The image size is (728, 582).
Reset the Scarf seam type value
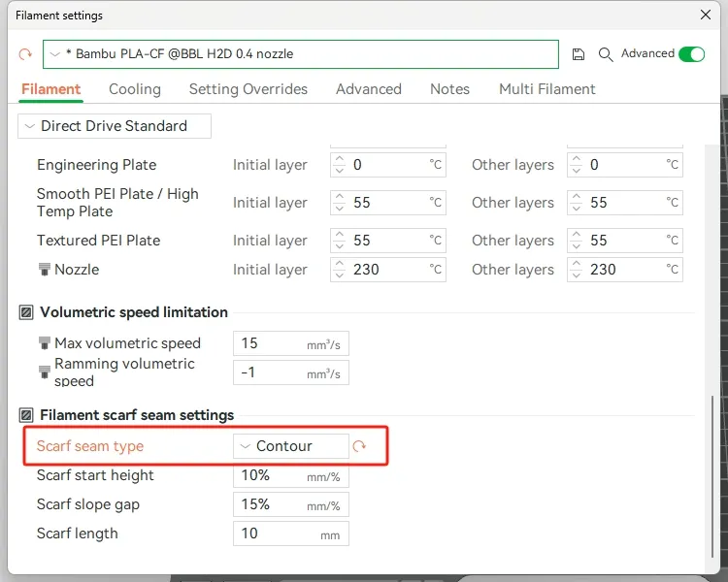(x=359, y=446)
